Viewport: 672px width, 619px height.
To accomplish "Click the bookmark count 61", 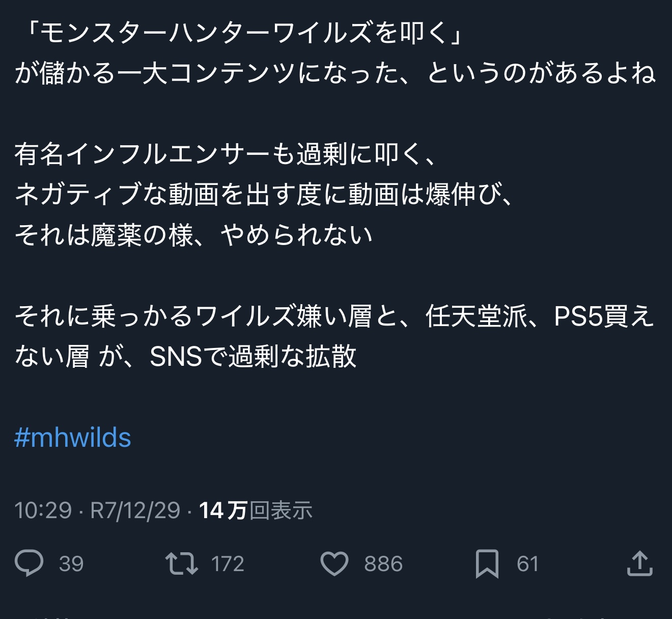I will coord(527,564).
